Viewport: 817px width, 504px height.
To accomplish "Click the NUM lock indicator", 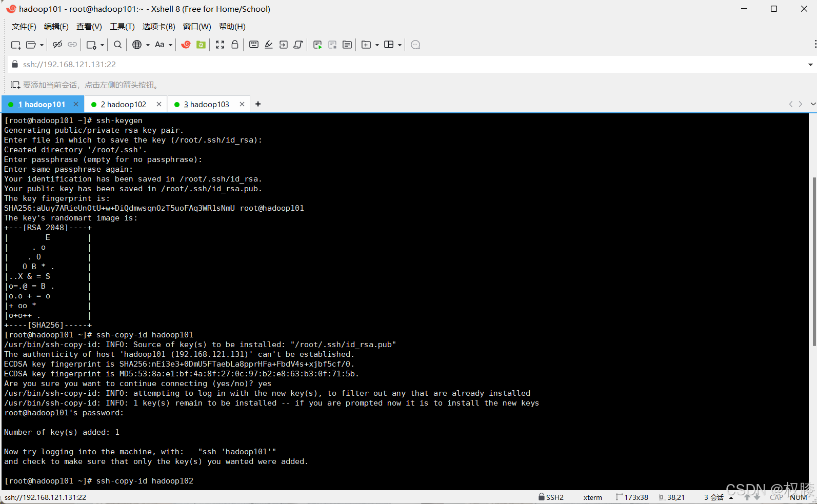I will click(799, 497).
